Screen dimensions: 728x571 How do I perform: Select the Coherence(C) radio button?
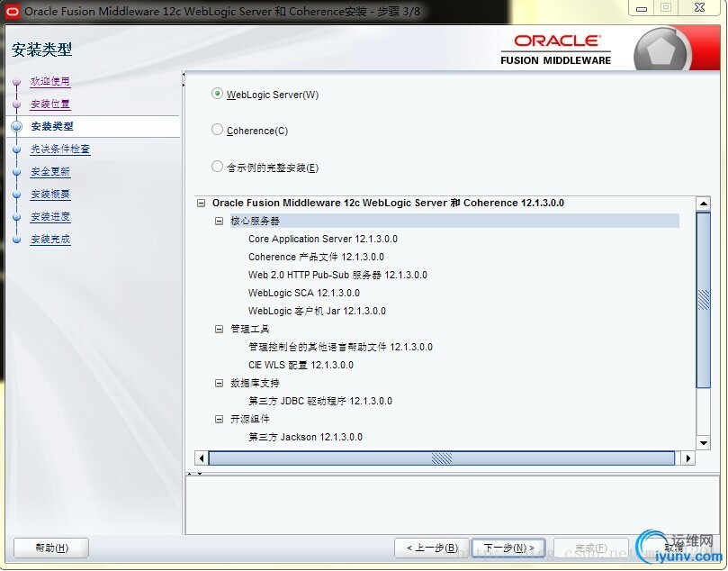[x=217, y=130]
